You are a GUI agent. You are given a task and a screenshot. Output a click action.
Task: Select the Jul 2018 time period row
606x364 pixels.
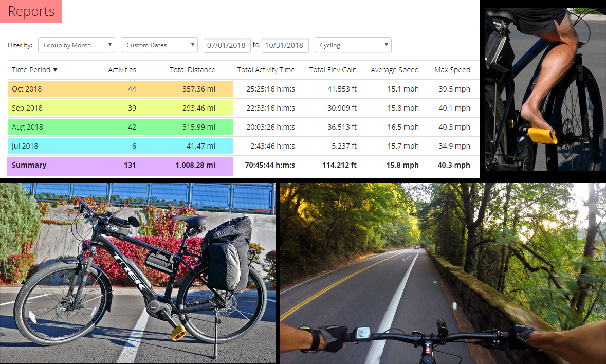point(25,146)
